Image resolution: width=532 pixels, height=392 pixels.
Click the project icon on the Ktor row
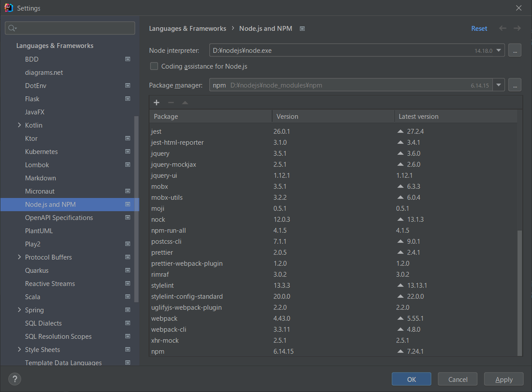click(128, 138)
